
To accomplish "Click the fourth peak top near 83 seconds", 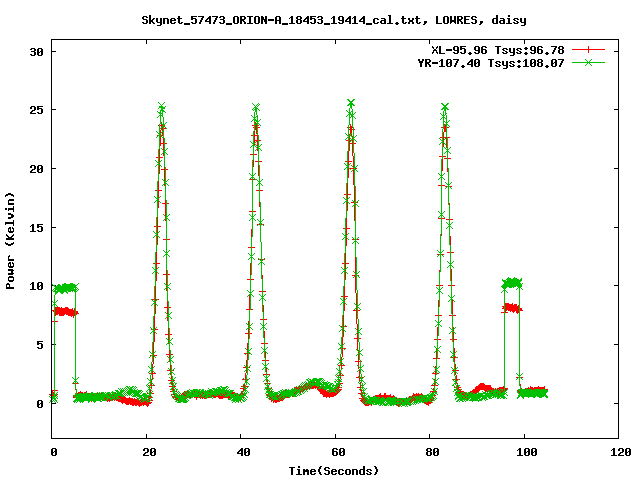I will tap(445, 107).
